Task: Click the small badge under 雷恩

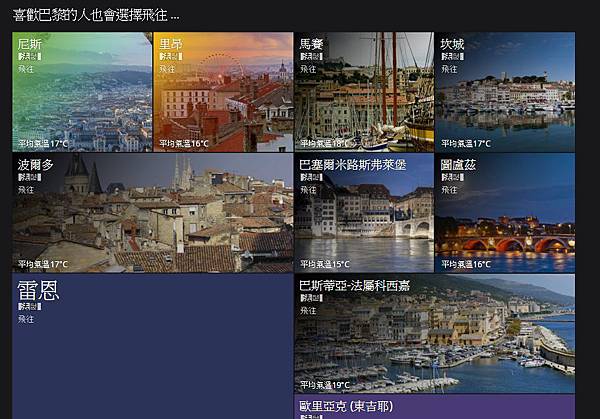Action: [29, 307]
